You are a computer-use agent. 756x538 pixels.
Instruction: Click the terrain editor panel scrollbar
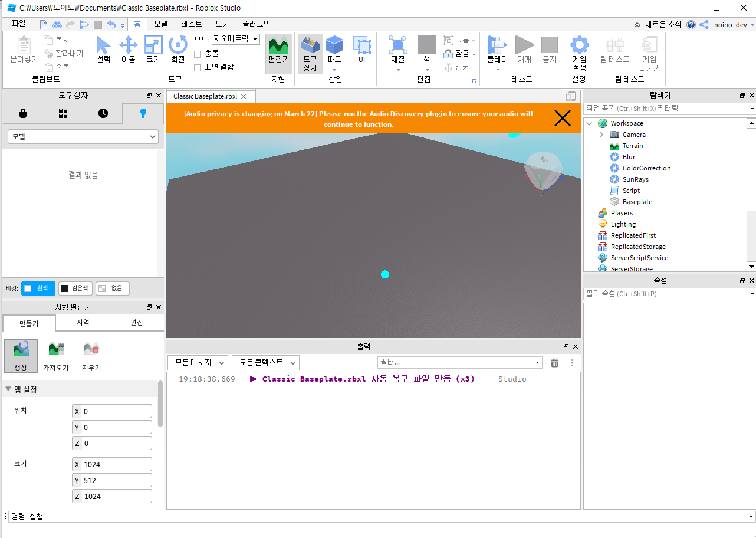[x=160, y=404]
